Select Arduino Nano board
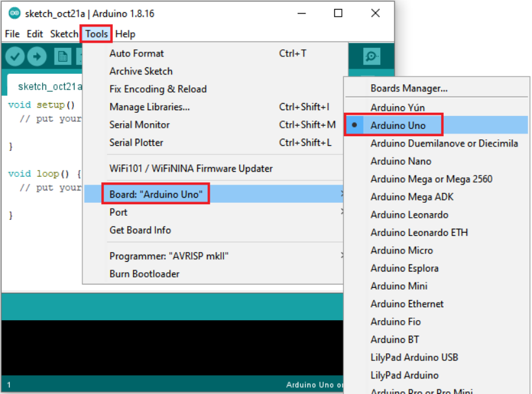532x394 pixels. [437, 161]
